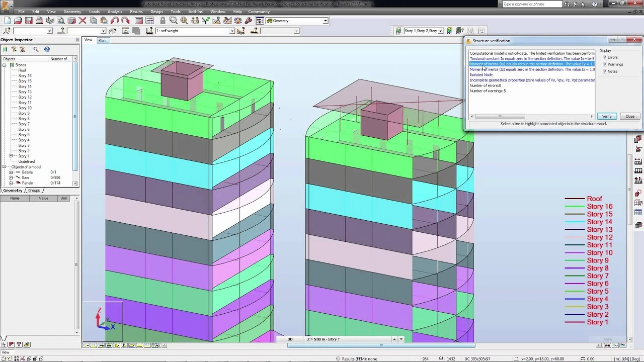The height and width of the screenshot is (362, 644).
Task: Click the layout selection icon beside Geometry
Action: click(260, 21)
